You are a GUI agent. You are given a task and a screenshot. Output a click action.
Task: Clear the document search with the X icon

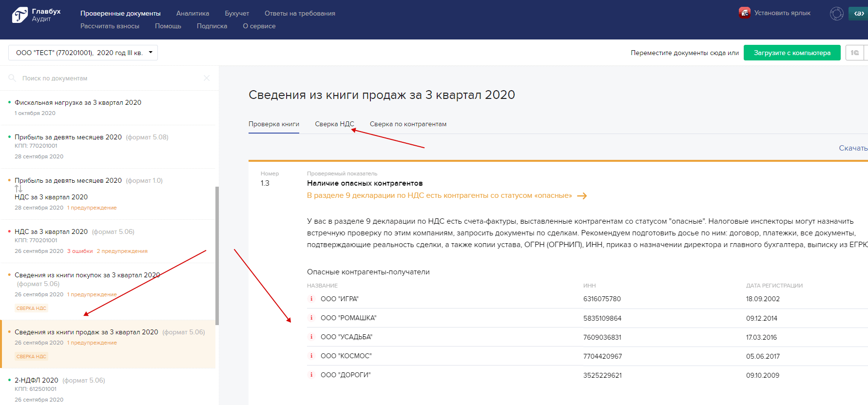coord(207,78)
